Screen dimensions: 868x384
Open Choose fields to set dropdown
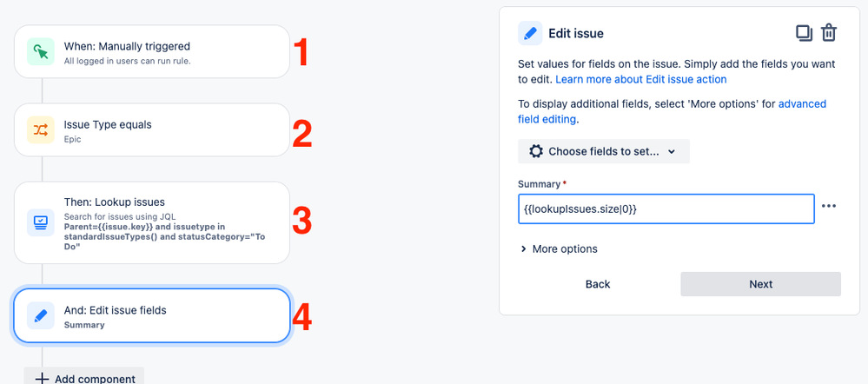[603, 151]
